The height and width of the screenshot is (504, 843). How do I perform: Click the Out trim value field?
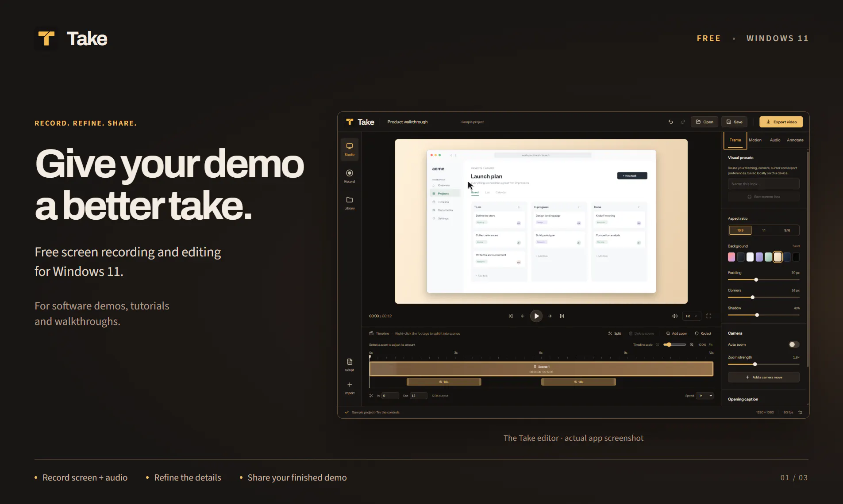pos(418,396)
